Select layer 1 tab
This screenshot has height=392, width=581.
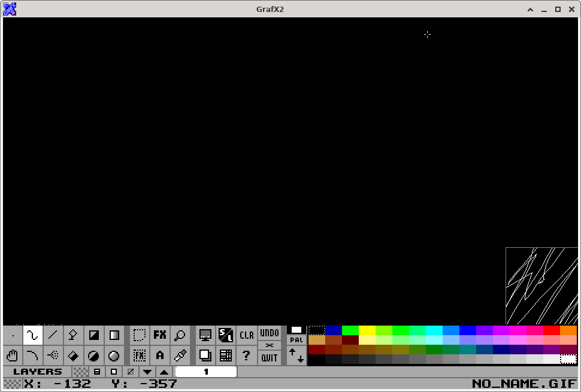[x=206, y=372]
